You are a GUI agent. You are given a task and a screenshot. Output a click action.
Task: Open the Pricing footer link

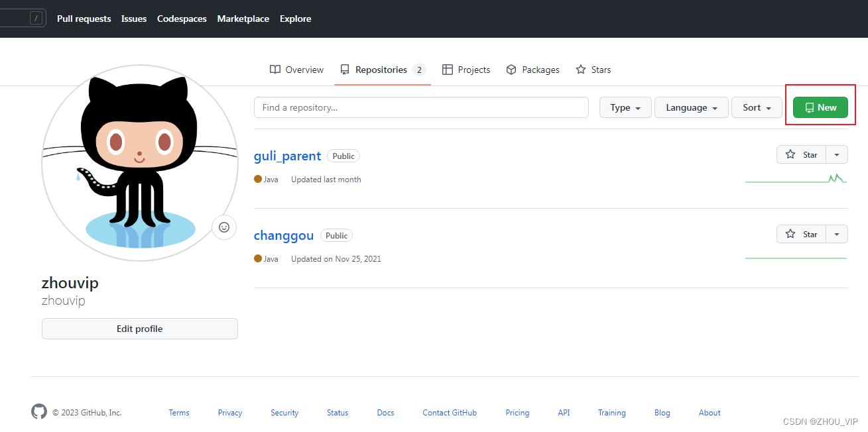pos(517,412)
